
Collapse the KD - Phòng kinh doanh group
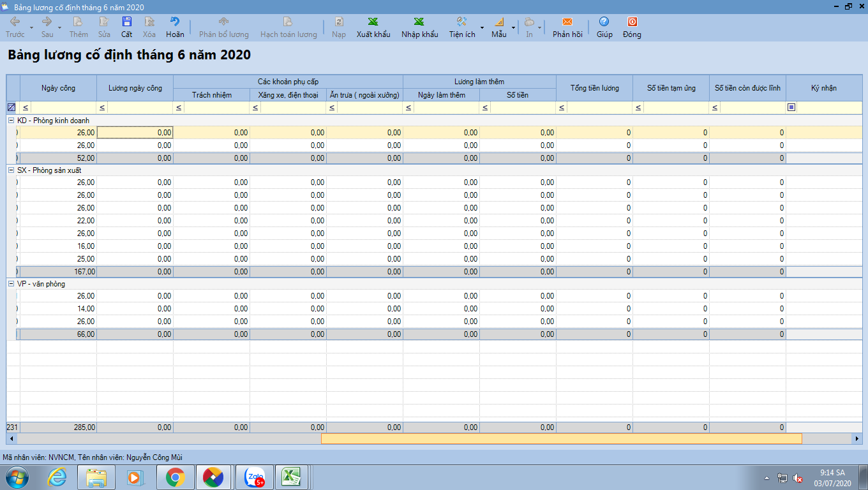[x=11, y=121]
